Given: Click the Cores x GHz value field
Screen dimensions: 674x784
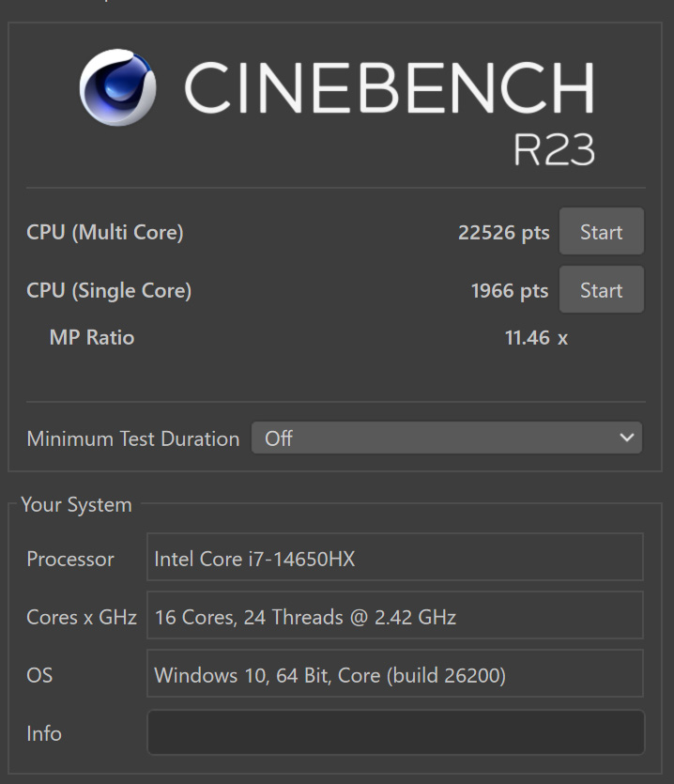Looking at the screenshot, I should [395, 617].
